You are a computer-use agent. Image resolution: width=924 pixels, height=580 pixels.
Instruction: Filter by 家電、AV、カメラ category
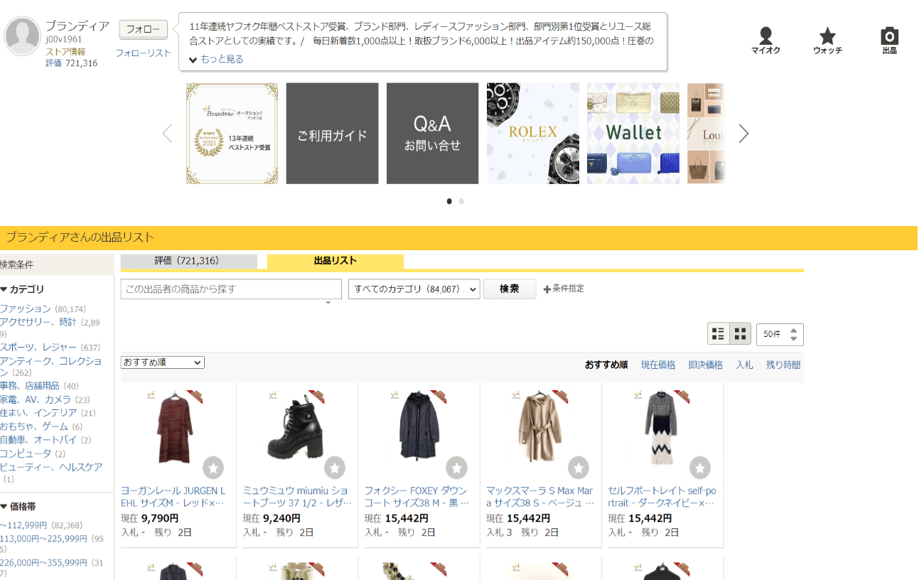(36, 400)
